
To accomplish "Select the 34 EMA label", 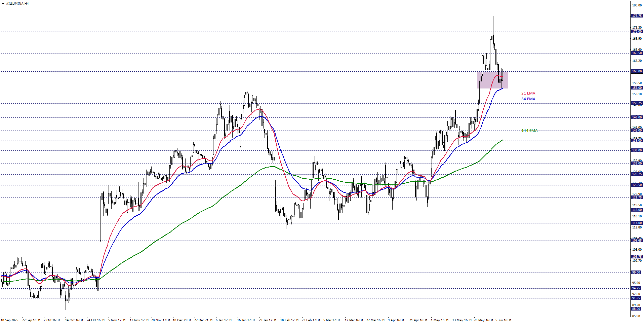I will pyautogui.click(x=528, y=99).
